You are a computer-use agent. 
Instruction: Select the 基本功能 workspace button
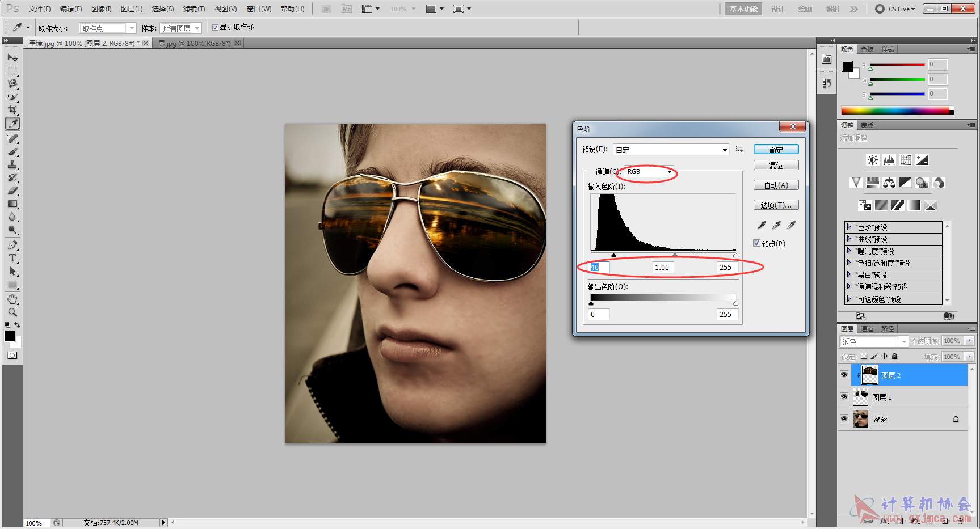(743, 9)
